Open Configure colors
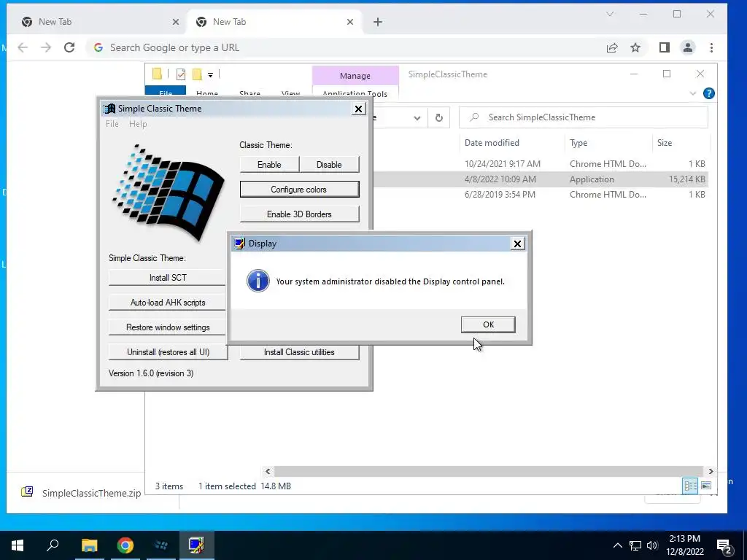 [299, 189]
